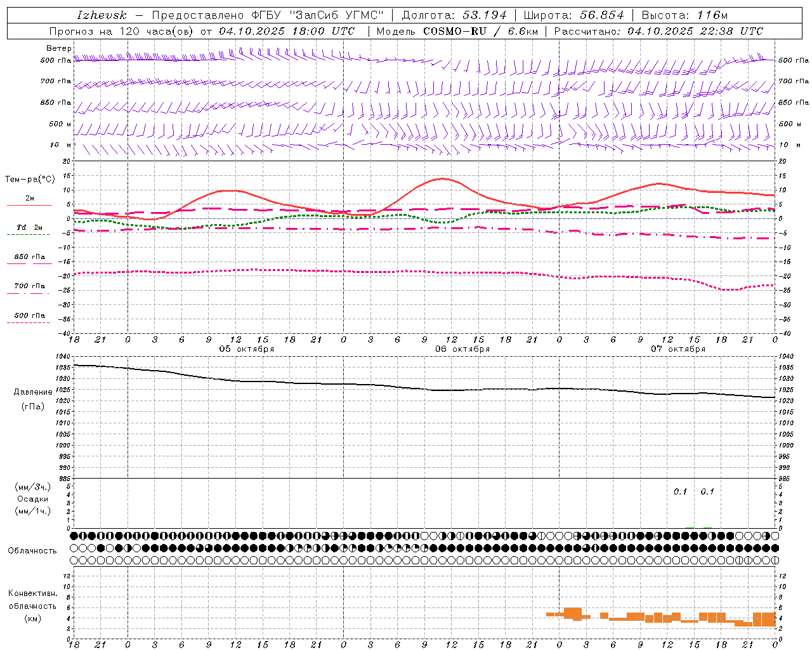
Task: Click the Td 2м dew point legend label
Action: pyautogui.click(x=29, y=227)
